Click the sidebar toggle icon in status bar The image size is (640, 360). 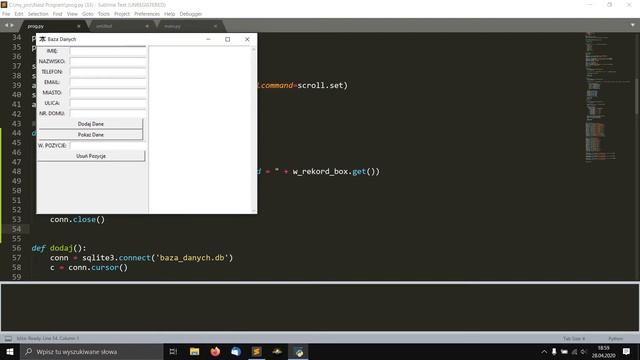8,338
